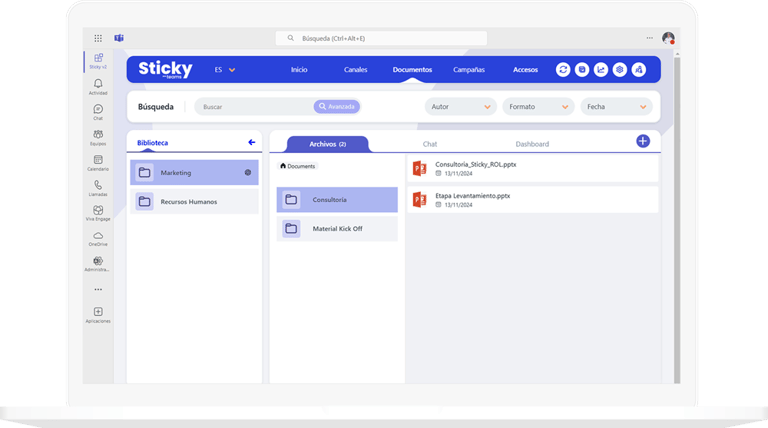Go to the Canales menu
The height and width of the screenshot is (428, 768).
(x=356, y=70)
